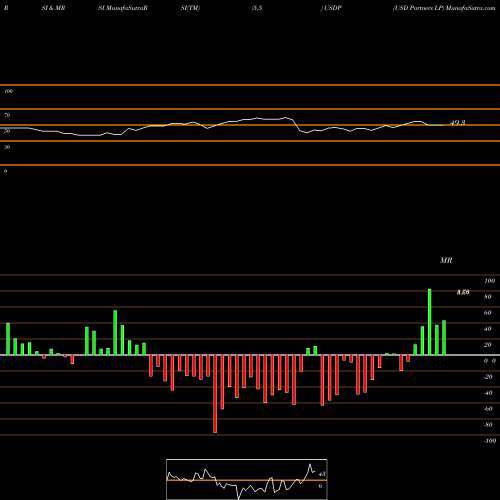Select the RSI axis label '0' on left
500x500 pixels.
tap(5, 171)
